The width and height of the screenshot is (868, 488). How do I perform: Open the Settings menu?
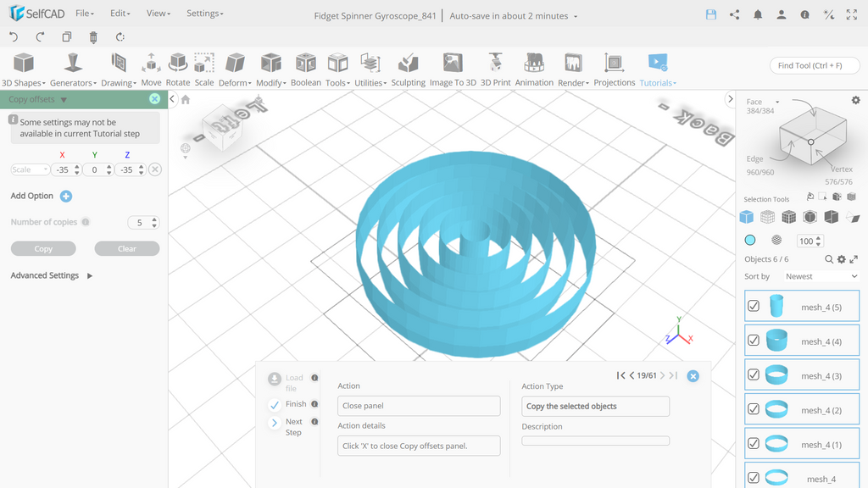click(205, 14)
